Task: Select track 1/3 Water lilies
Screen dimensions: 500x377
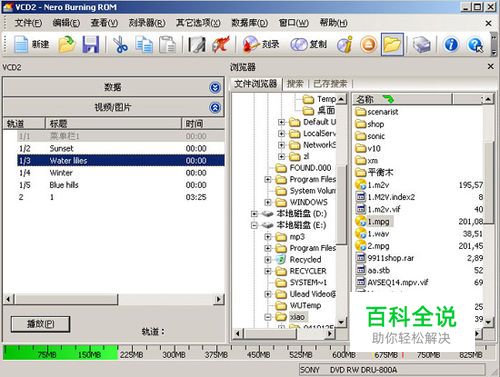Action: pyautogui.click(x=121, y=161)
